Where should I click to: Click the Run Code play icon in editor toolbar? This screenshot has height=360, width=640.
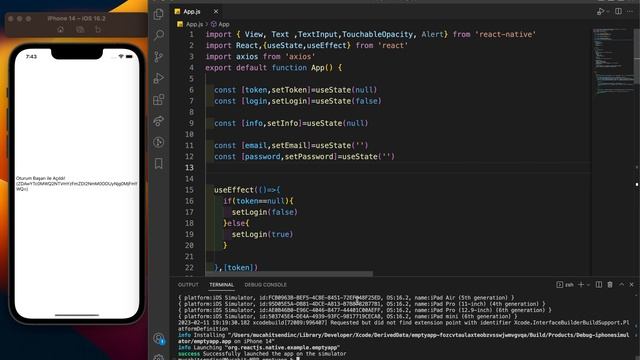point(600,11)
